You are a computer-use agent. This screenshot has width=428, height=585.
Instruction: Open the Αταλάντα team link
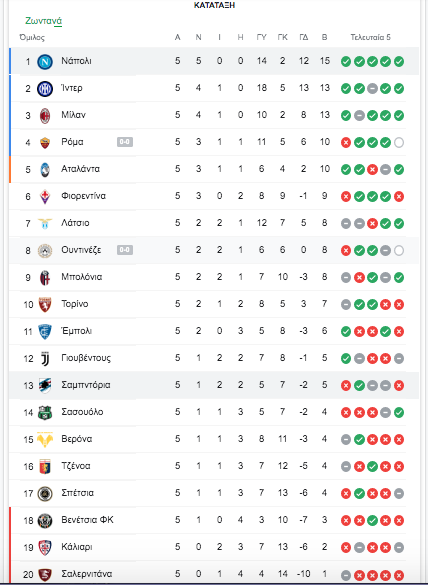81,169
